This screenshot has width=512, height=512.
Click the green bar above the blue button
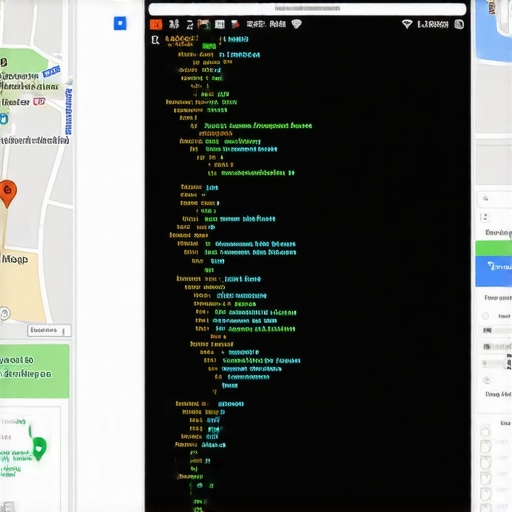(494, 248)
